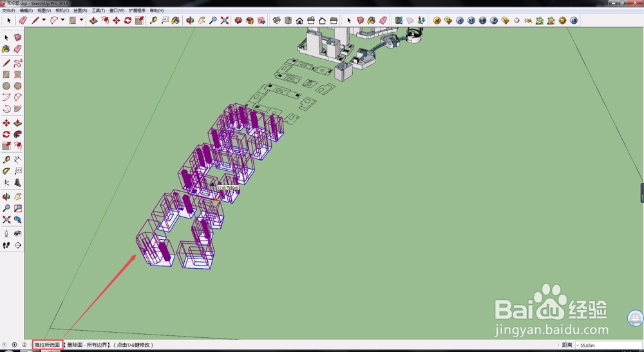Select the Tape Measure tool in top toolbar
Screen dimensions: 644x352
153,20
